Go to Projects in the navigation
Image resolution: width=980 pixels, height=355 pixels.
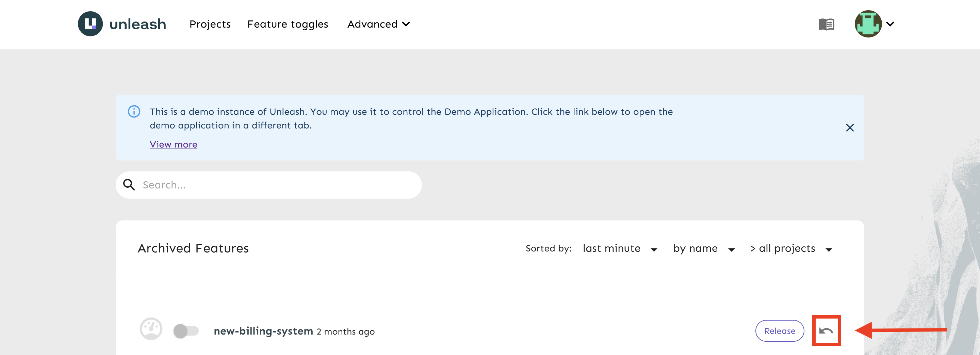pyautogui.click(x=210, y=24)
